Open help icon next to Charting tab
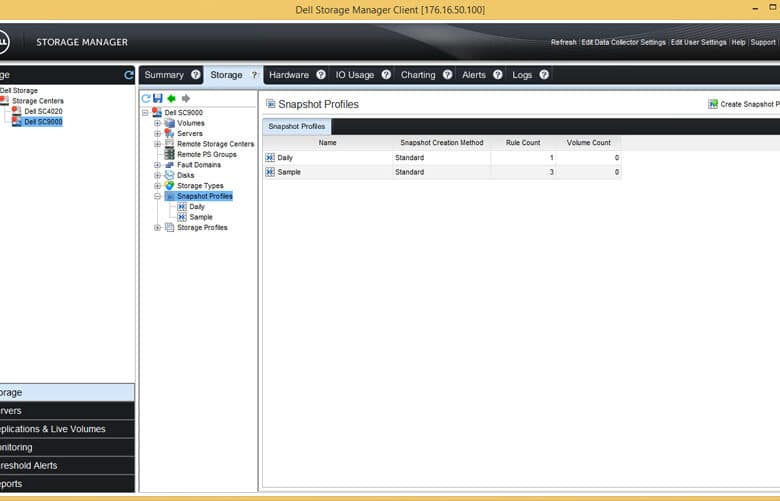Screen dimensions: 780x501 [x=448, y=75]
